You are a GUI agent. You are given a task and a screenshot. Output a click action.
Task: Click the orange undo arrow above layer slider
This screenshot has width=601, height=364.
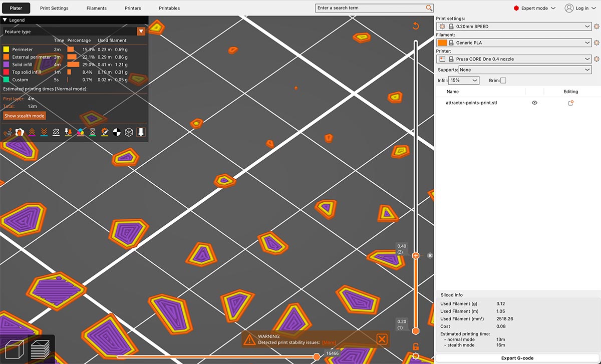tap(415, 26)
